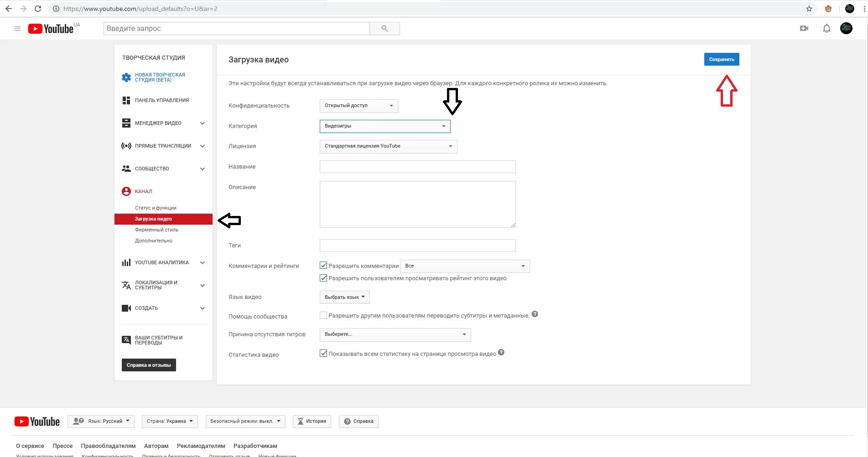Click the red Channel person icon

tap(126, 191)
